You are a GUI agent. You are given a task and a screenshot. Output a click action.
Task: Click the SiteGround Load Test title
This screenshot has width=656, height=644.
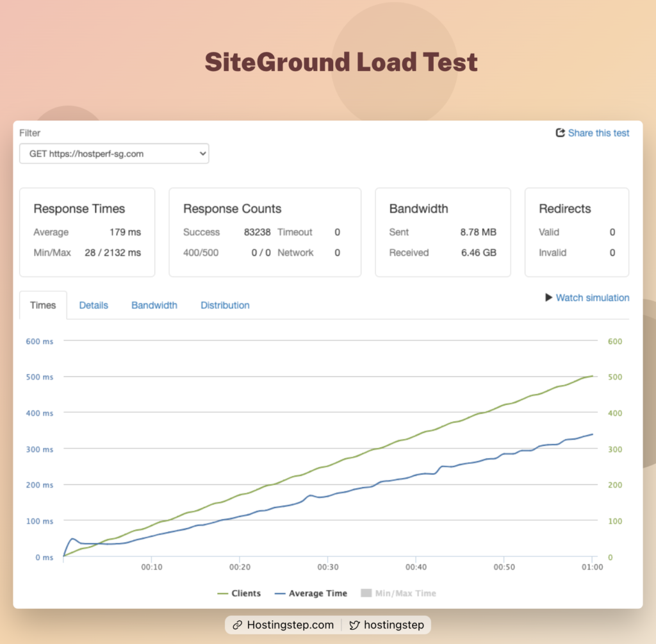341,62
